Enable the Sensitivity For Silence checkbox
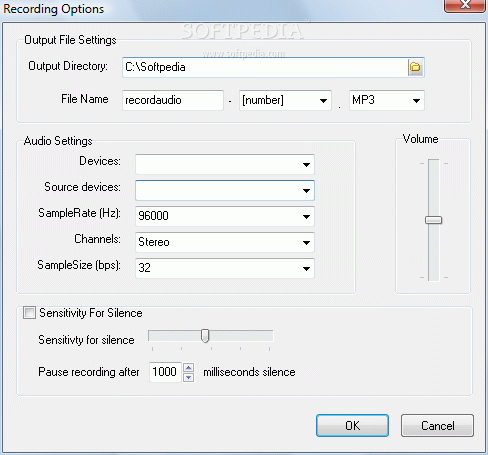 point(29,313)
